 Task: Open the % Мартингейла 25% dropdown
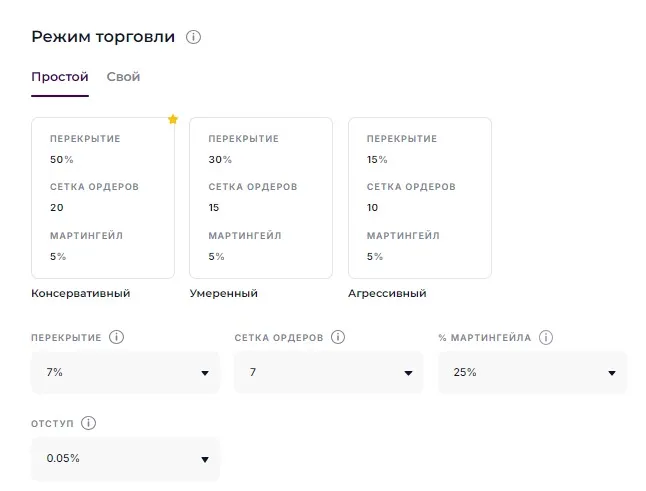point(532,372)
